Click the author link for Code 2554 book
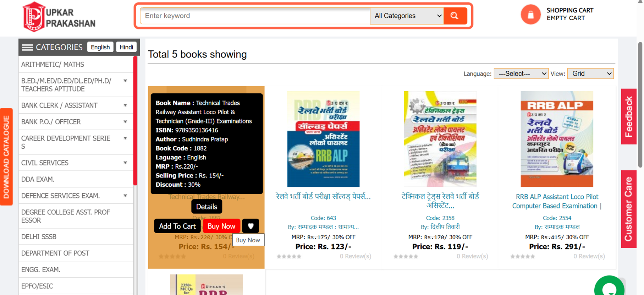The image size is (644, 295). click(557, 227)
